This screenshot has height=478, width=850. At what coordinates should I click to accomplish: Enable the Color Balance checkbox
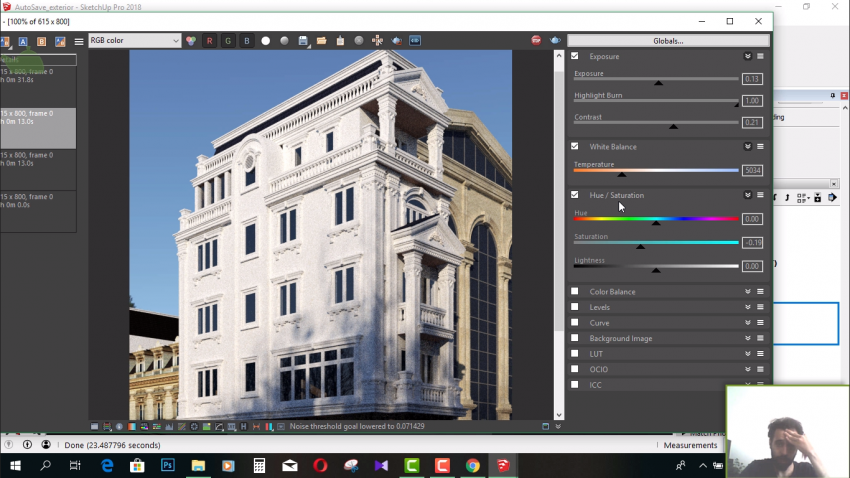575,291
